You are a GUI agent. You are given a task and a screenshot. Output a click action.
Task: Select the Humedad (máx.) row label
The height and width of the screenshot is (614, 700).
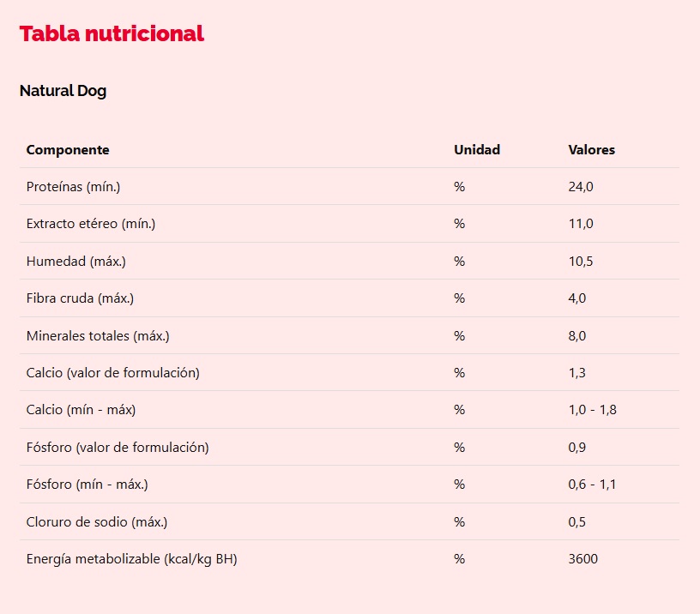pyautogui.click(x=75, y=261)
